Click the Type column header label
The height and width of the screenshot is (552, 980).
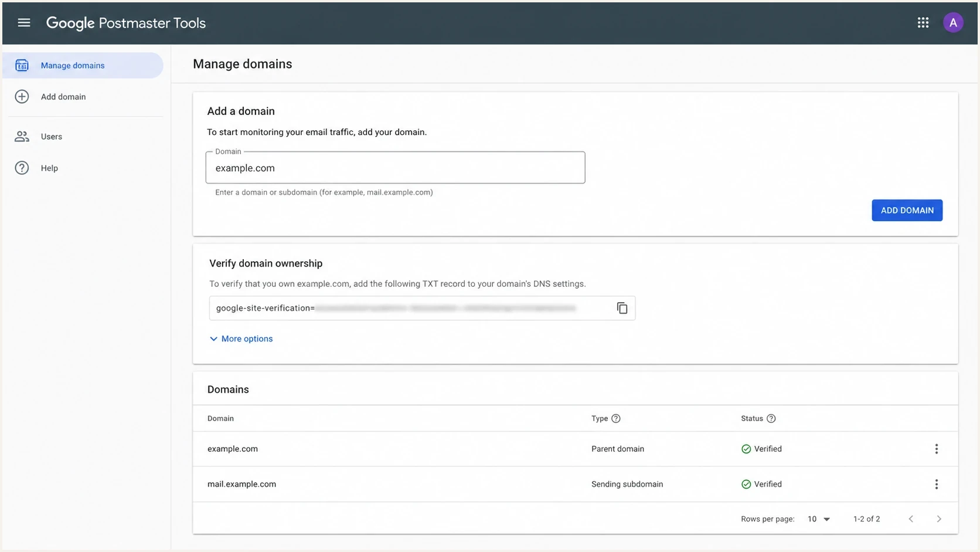(x=600, y=418)
